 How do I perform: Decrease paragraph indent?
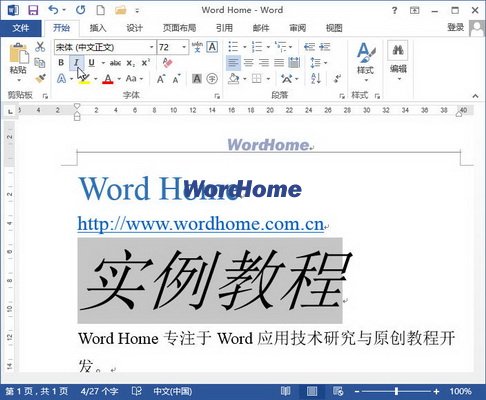click(309, 47)
